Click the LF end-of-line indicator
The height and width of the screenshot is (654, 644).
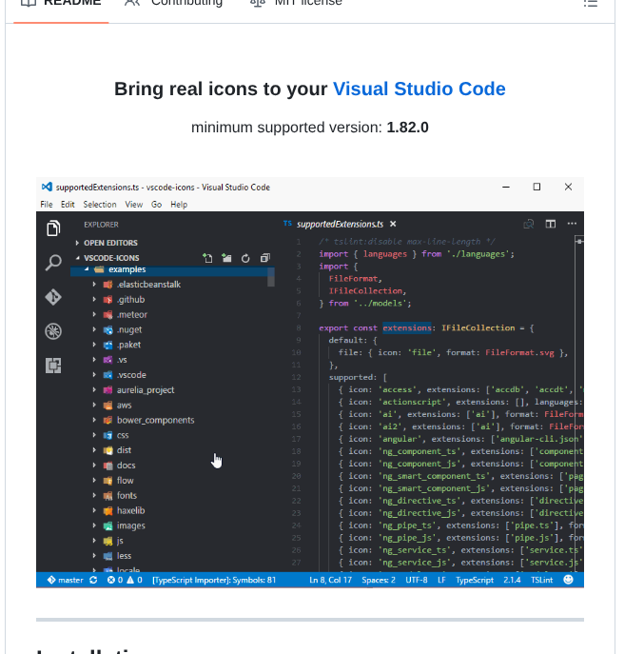click(441, 580)
